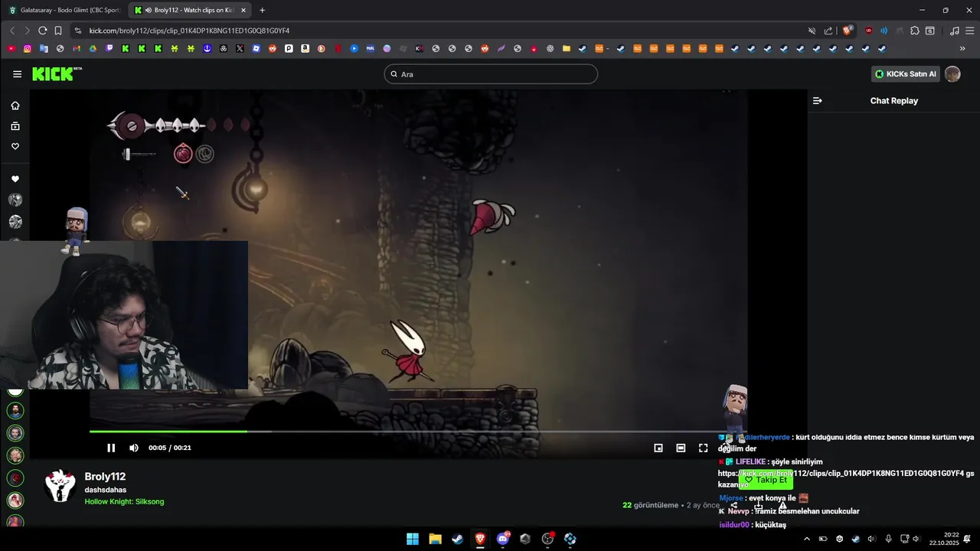This screenshot has width=980, height=551.
Task: Go to Kick home via sidebar icon
Action: click(x=15, y=106)
